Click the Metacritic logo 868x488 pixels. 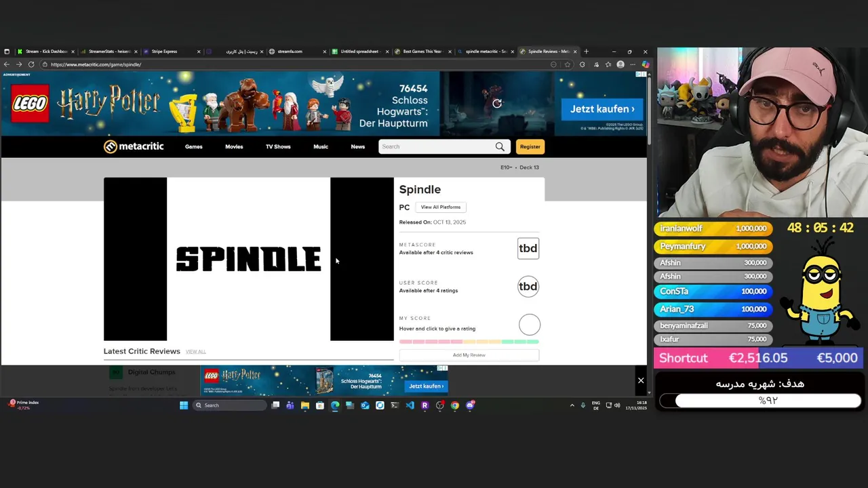pos(134,146)
